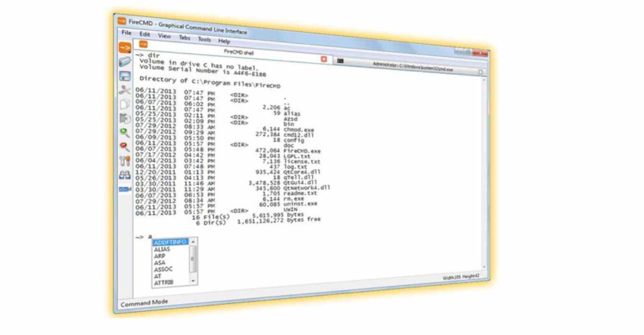The height and width of the screenshot is (335, 644).
Task: Click the green magnifier zoom icon
Action: pyautogui.click(x=125, y=133)
